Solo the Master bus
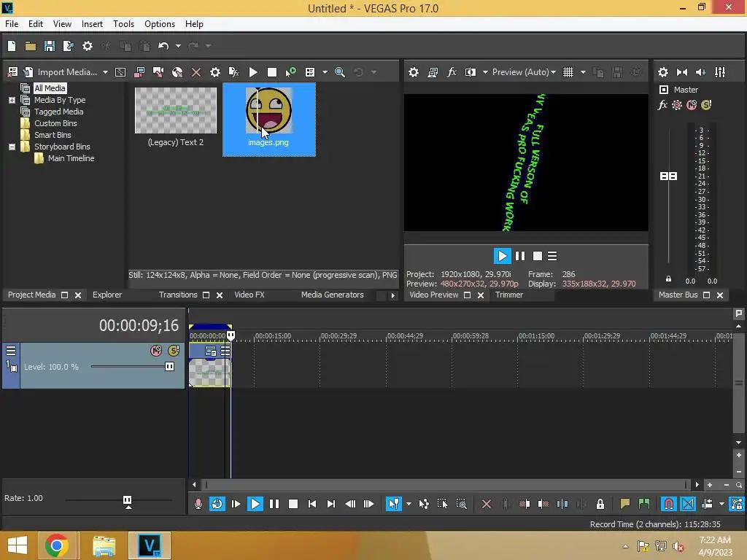The image size is (747, 560). click(x=706, y=105)
